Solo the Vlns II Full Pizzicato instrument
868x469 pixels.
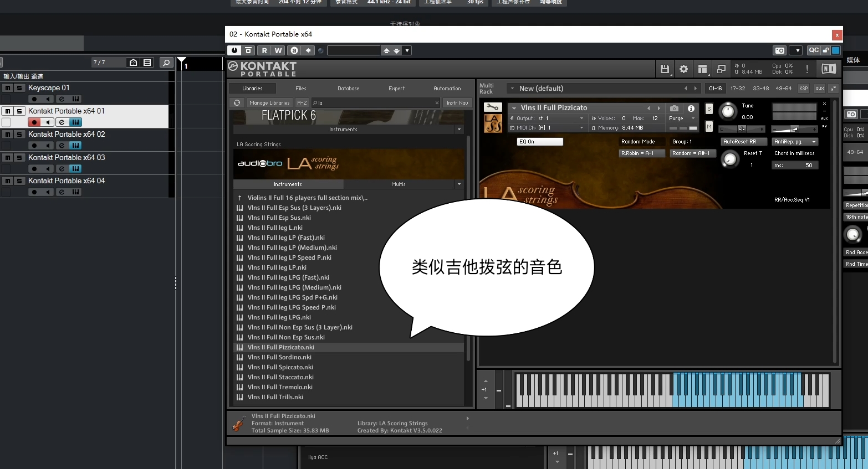[x=709, y=109]
